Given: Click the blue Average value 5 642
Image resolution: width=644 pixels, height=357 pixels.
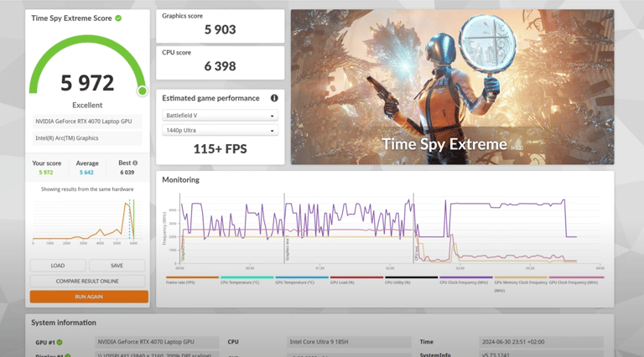Looking at the screenshot, I should coord(86,173).
